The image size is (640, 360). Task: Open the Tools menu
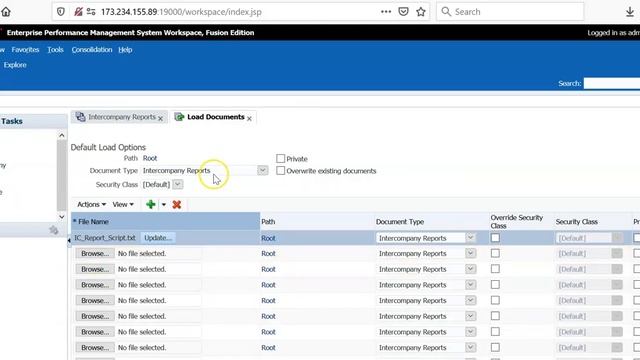tap(55, 50)
